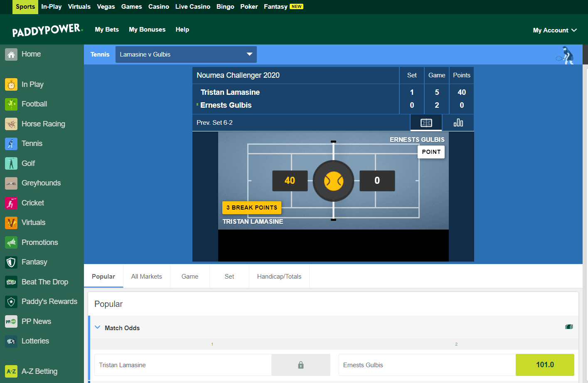Select the Tennis sidebar icon
Viewport: 588px width, 383px height.
11,144
